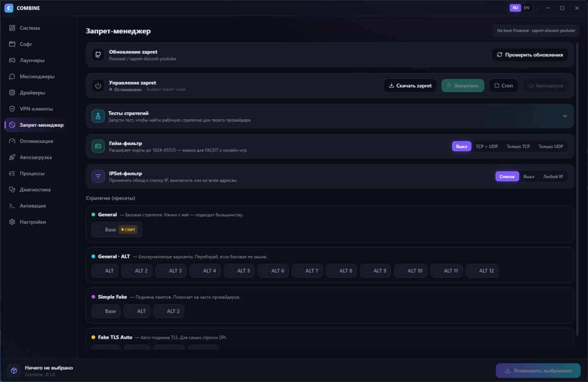Click the СТАРТ badge on Base preset
The image size is (588, 382).
pos(128,230)
